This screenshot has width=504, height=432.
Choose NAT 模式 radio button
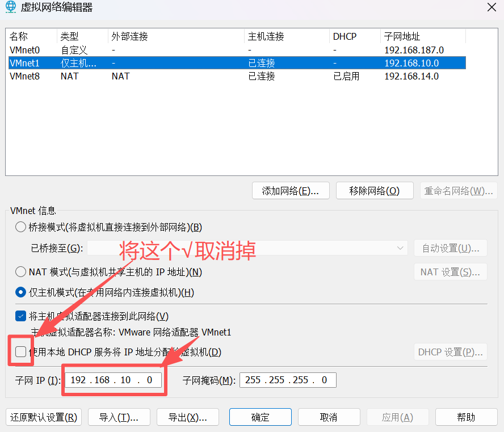[21, 272]
